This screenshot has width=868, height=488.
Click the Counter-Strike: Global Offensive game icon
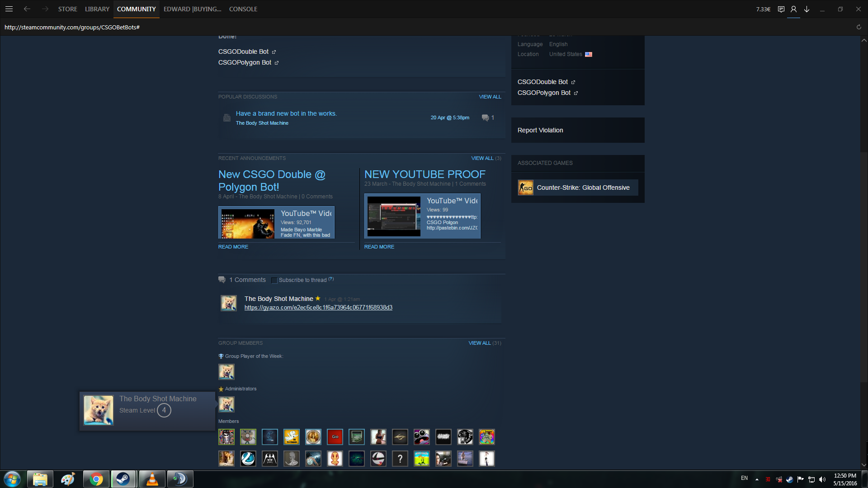tap(526, 188)
